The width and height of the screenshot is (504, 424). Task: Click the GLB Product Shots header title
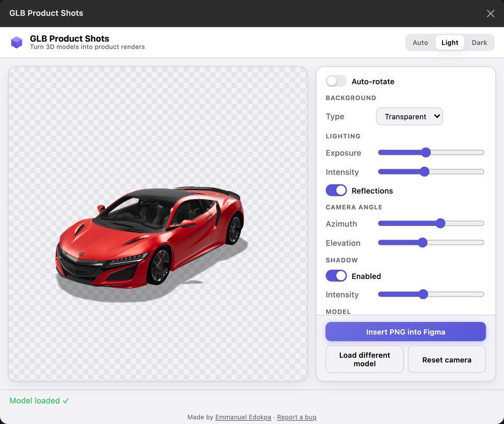(70, 38)
